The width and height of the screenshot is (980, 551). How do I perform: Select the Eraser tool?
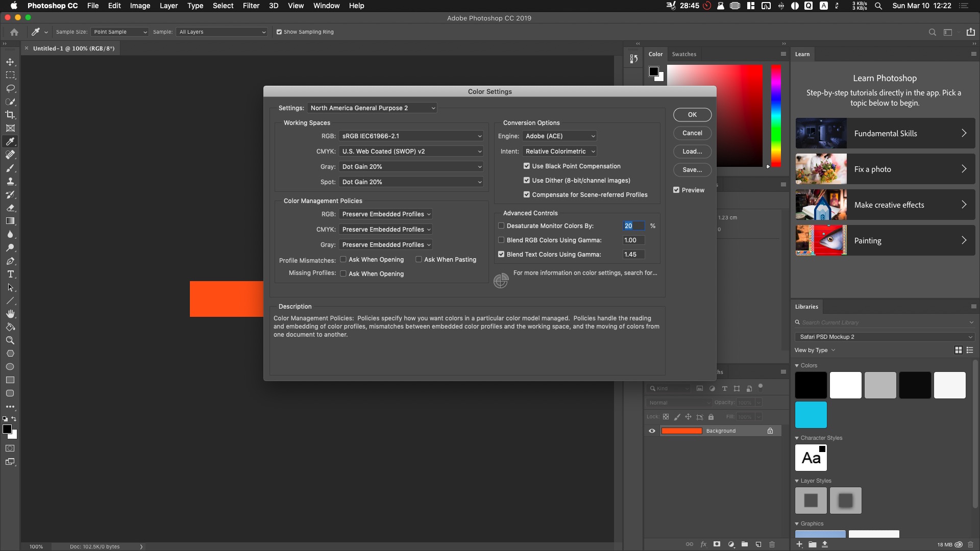[x=10, y=208]
